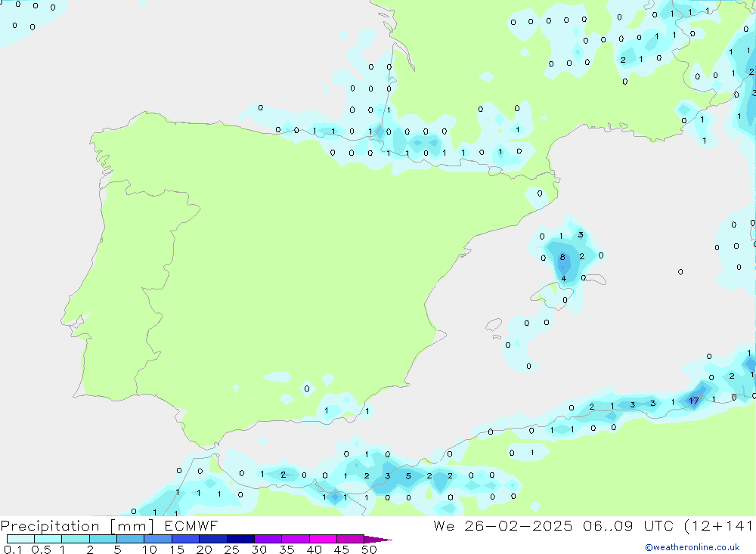Screen dimensions: 756x554
Task: Click the "Precipitation [mm]" title text
Action: 77,526
